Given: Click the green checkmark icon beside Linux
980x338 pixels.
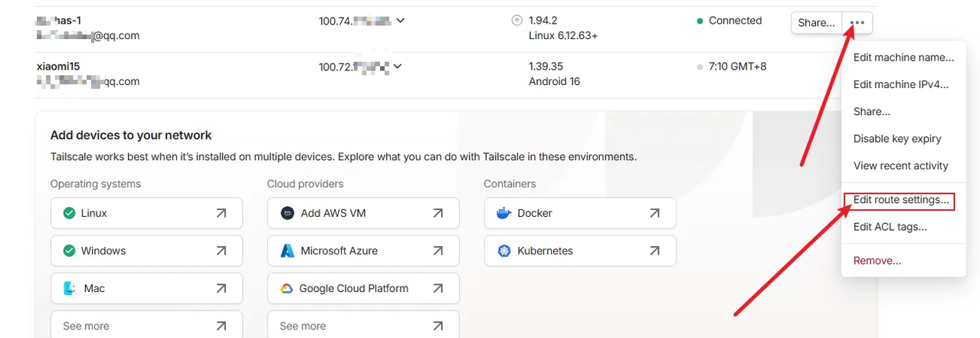Looking at the screenshot, I should 69,213.
